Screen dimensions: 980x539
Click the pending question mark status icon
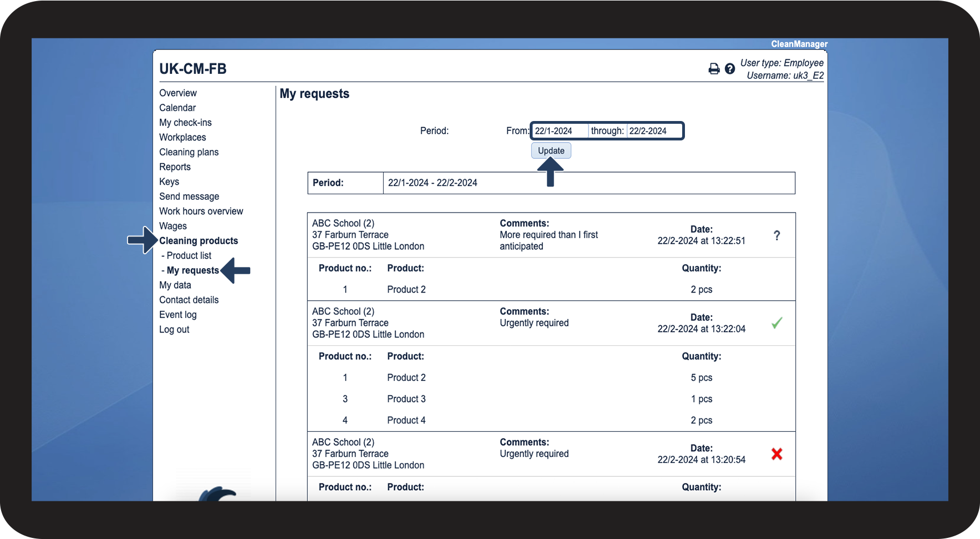pos(777,235)
